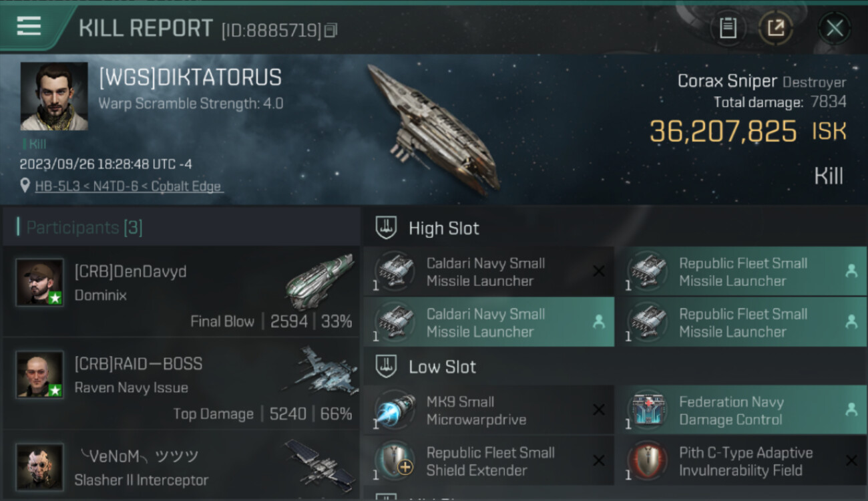Click the Dominix ship thumbnail

pyautogui.click(x=319, y=281)
